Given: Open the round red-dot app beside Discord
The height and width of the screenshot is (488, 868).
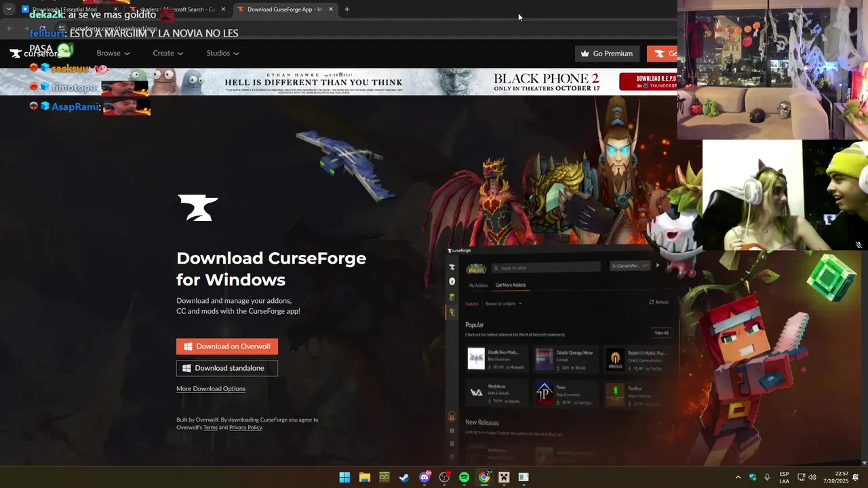Looking at the screenshot, I should pyautogui.click(x=444, y=477).
